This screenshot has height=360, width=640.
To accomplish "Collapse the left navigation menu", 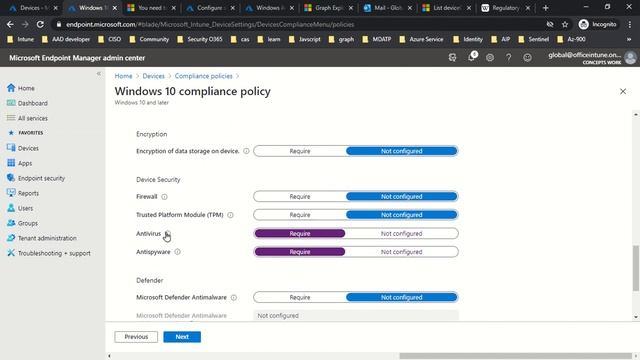I will coord(98,73).
